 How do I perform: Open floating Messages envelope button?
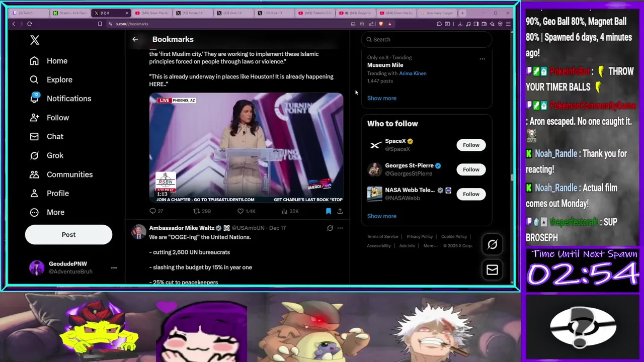(492, 270)
